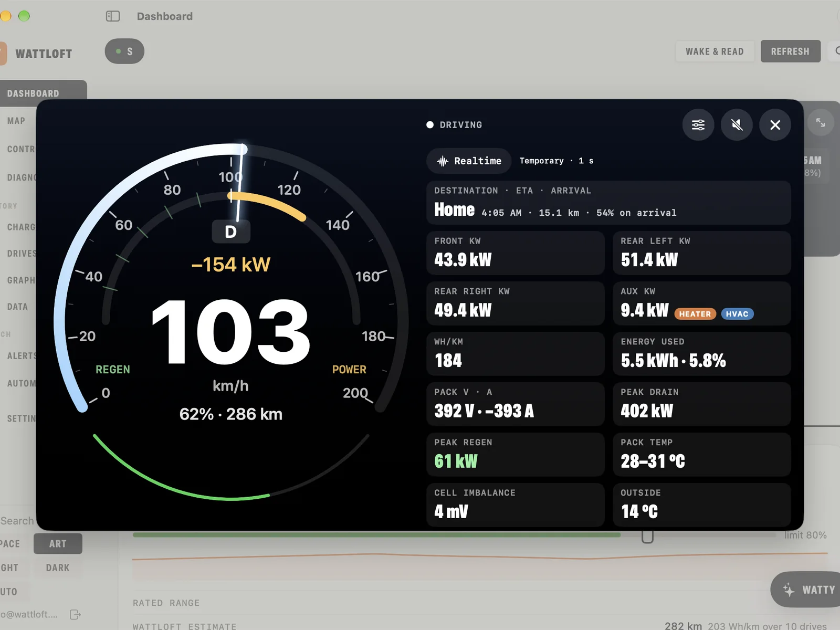Click the green window zoom button
This screenshot has width=840, height=630.
(24, 16)
